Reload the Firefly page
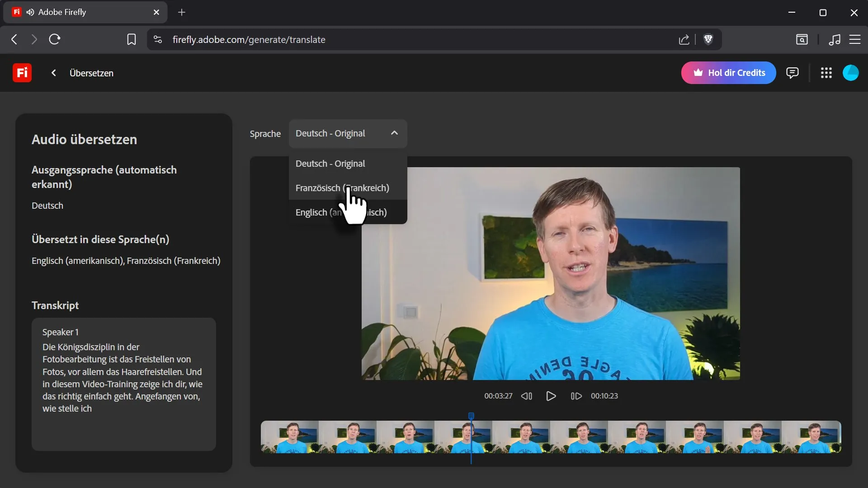The width and height of the screenshot is (868, 488). click(x=55, y=40)
